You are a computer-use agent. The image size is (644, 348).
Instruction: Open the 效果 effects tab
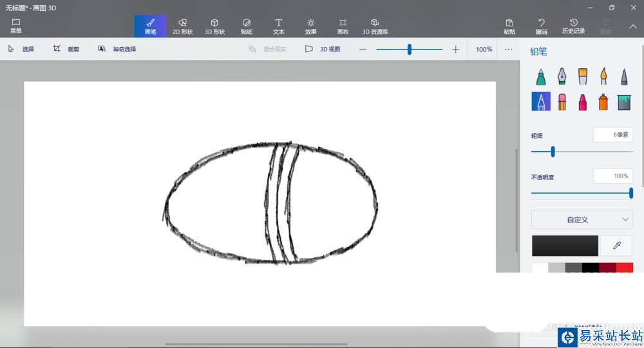point(310,26)
